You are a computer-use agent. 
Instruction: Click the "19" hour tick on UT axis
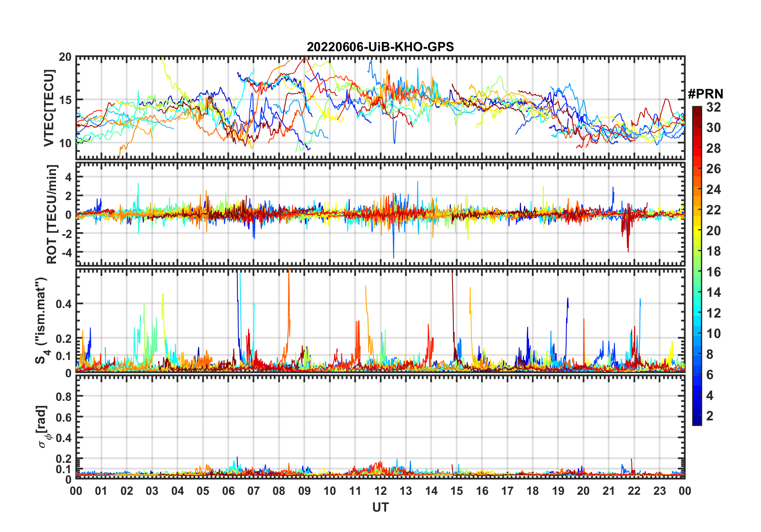[x=558, y=491]
